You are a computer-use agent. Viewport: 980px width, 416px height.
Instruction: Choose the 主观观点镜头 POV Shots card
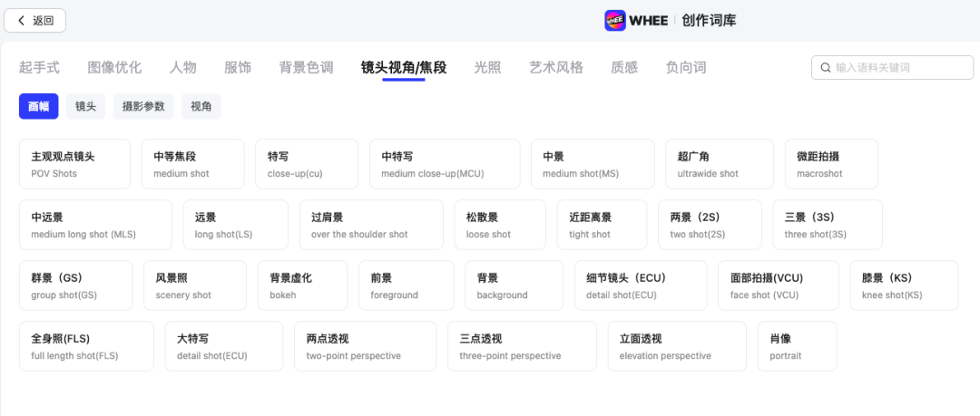[74, 164]
